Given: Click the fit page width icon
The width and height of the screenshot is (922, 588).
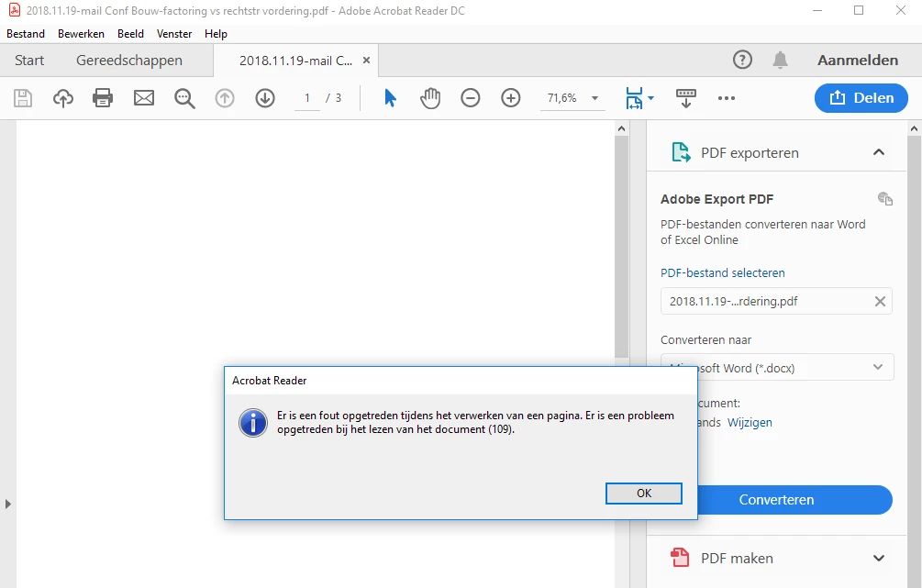Looking at the screenshot, I should [x=634, y=98].
